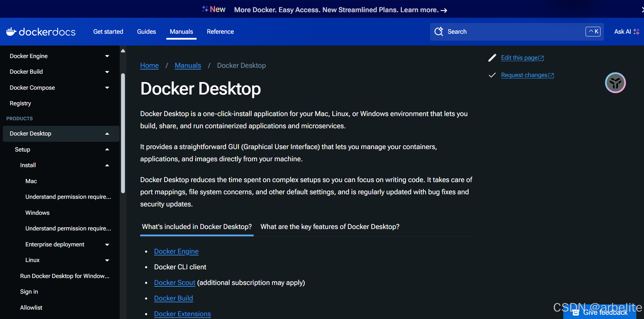Go to Home via the breadcrumb
644x319 pixels.
click(149, 65)
